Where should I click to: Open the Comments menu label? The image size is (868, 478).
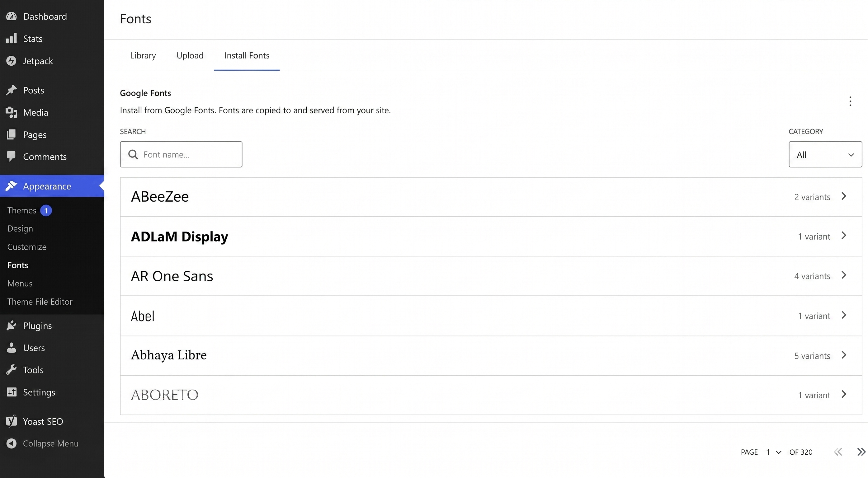(x=45, y=157)
